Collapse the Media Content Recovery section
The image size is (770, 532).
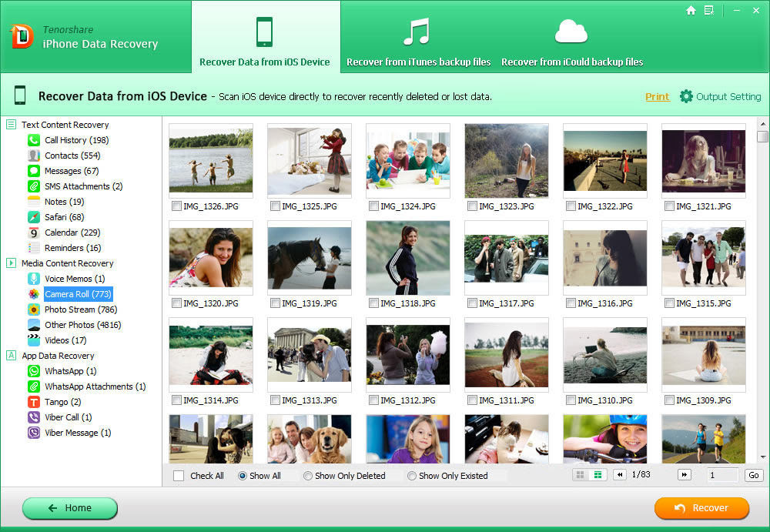11,263
